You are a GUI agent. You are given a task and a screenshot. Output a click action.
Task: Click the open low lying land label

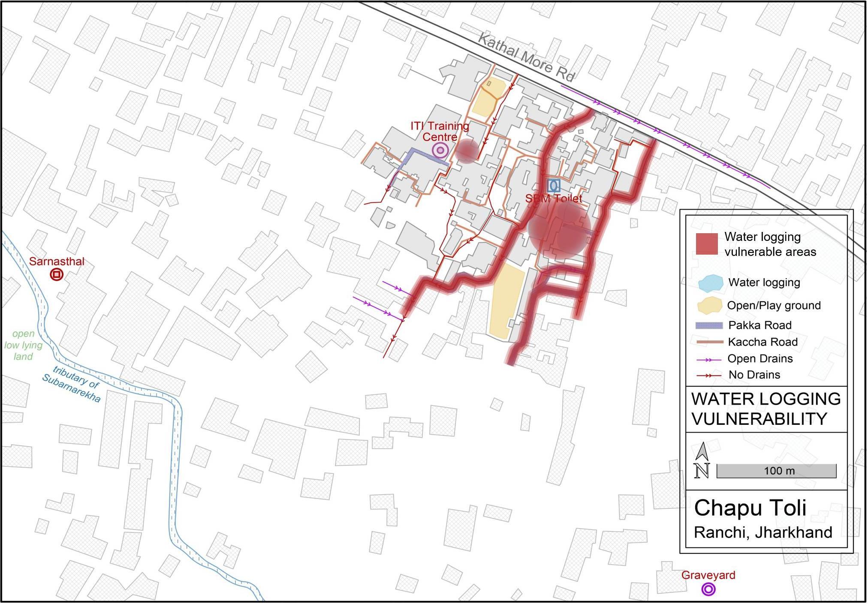tap(24, 345)
